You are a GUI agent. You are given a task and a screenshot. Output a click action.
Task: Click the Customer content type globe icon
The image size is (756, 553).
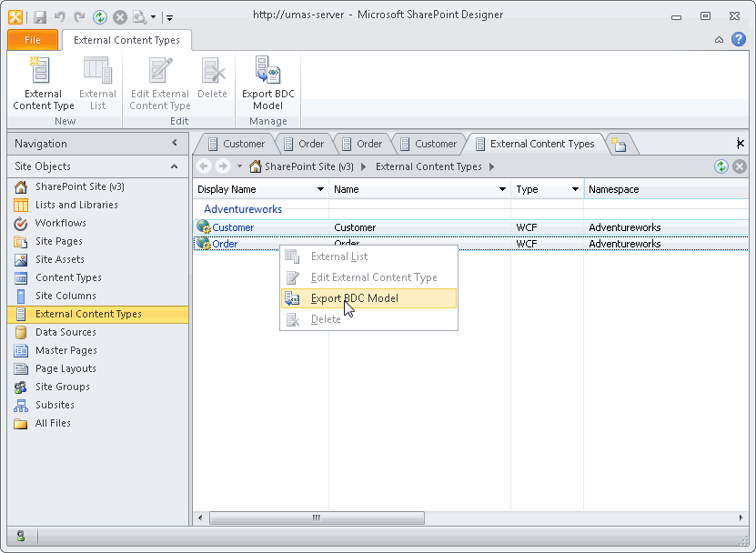[x=203, y=227]
